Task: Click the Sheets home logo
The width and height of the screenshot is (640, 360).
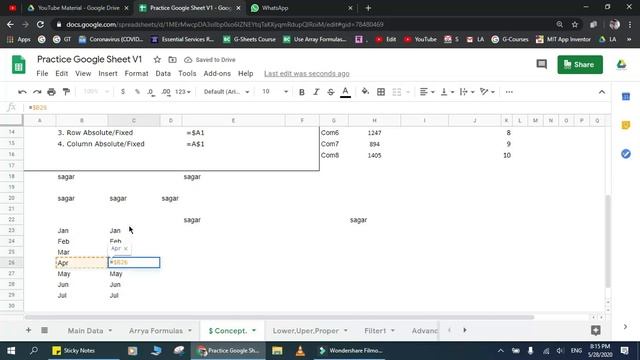Action: point(18,64)
